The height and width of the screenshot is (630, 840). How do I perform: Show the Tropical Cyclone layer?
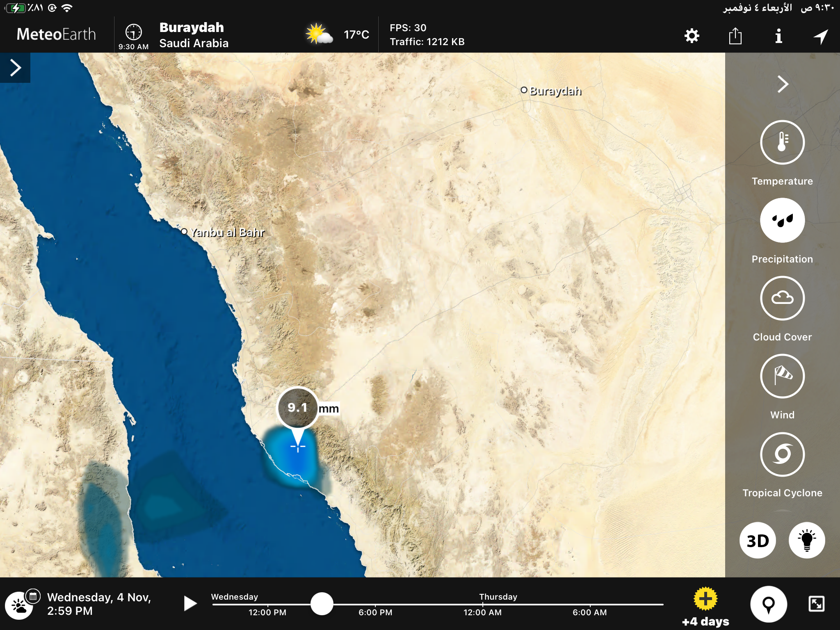pyautogui.click(x=782, y=454)
